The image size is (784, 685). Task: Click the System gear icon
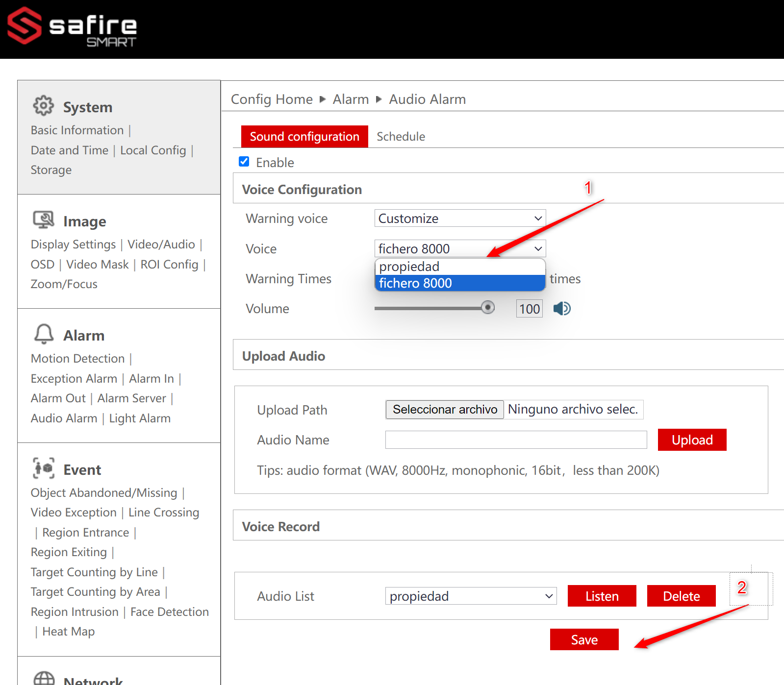(43, 105)
